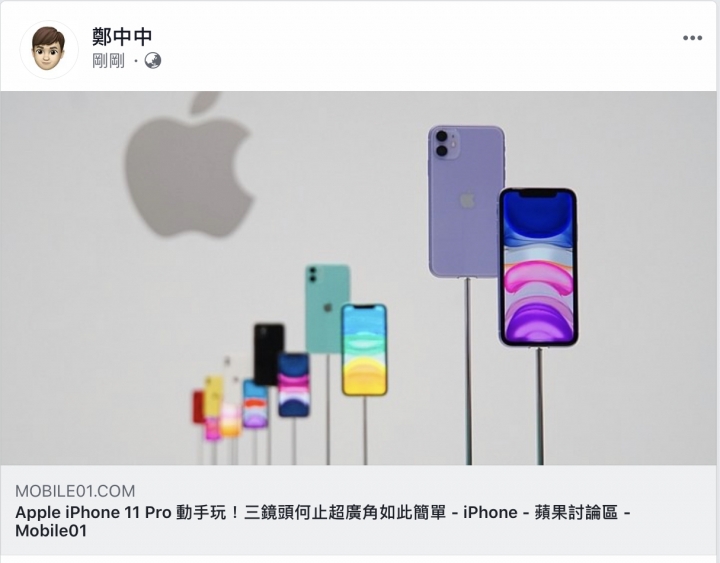
Task: Click the dark blue-wallpaper iPhone screen
Action: [x=293, y=385]
